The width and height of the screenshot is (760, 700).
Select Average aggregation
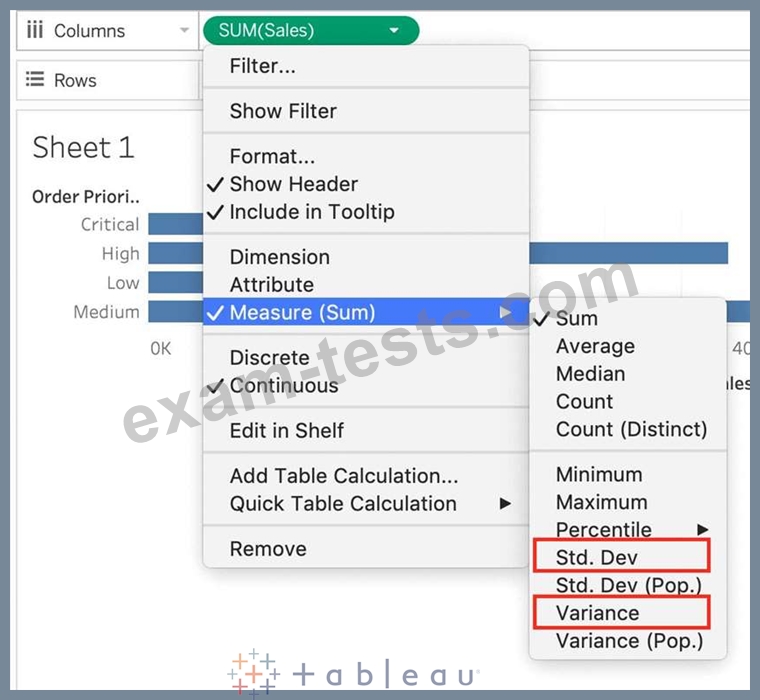pos(595,346)
